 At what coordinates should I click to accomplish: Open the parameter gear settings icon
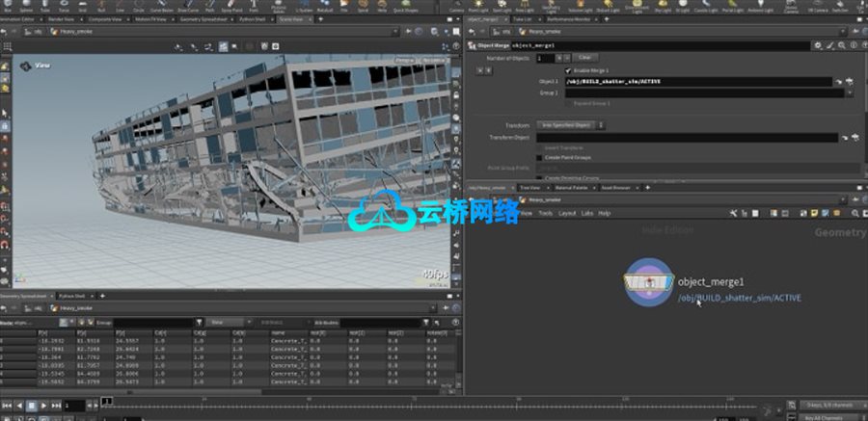(x=818, y=44)
